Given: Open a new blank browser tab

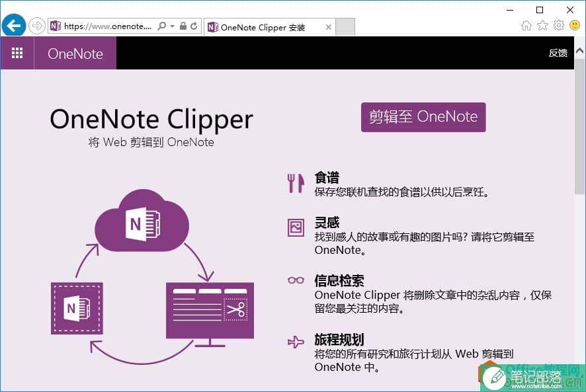Looking at the screenshot, I should (345, 27).
